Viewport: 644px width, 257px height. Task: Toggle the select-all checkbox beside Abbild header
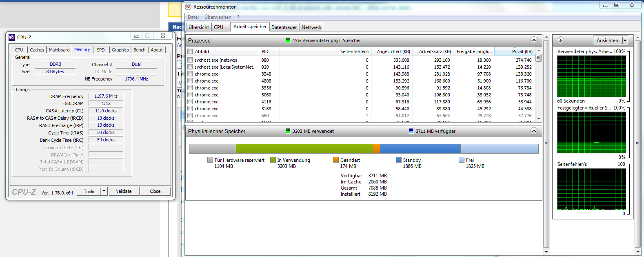190,51
